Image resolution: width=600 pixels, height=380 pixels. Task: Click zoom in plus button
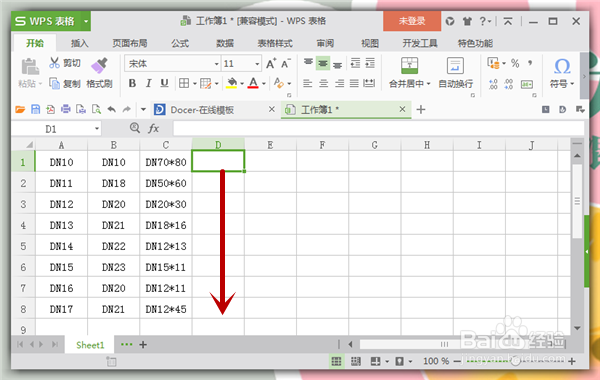click(x=572, y=361)
